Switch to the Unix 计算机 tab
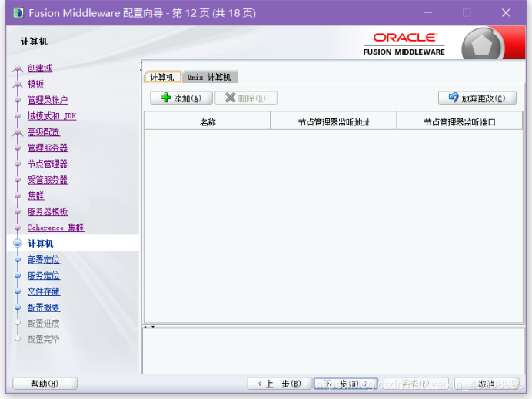The image size is (532, 399). (209, 78)
